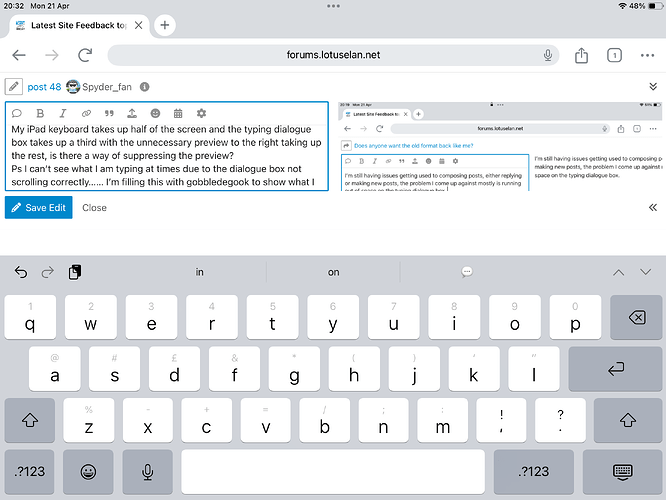This screenshot has height=500, width=666.
Task: Click inside the post text editor
Action: tap(166, 156)
